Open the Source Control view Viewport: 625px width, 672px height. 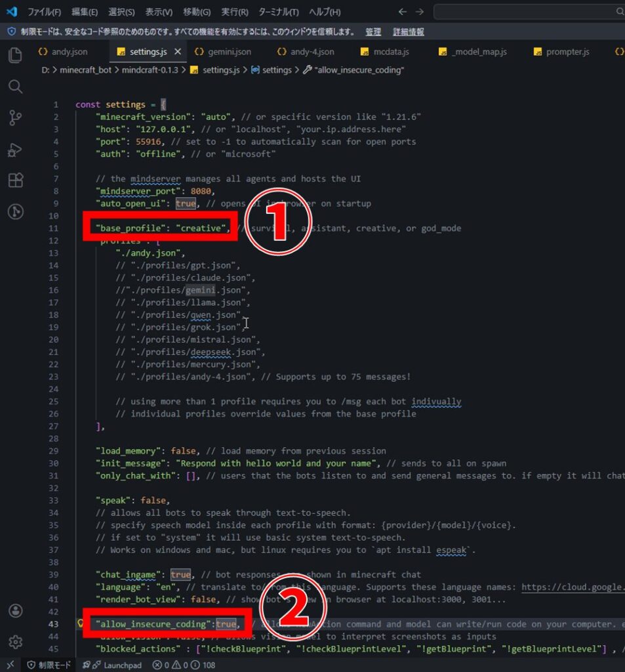tap(15, 118)
